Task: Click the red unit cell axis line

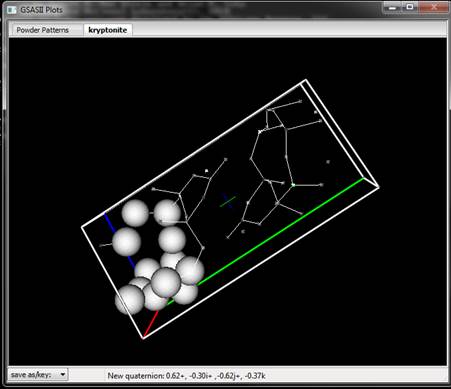Action: pos(151,324)
